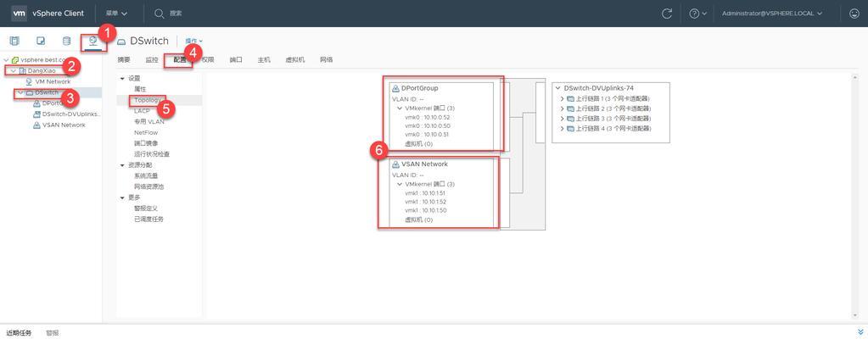Switch to the 摘要 tab
The width and height of the screenshot is (868, 339).
[x=124, y=59]
